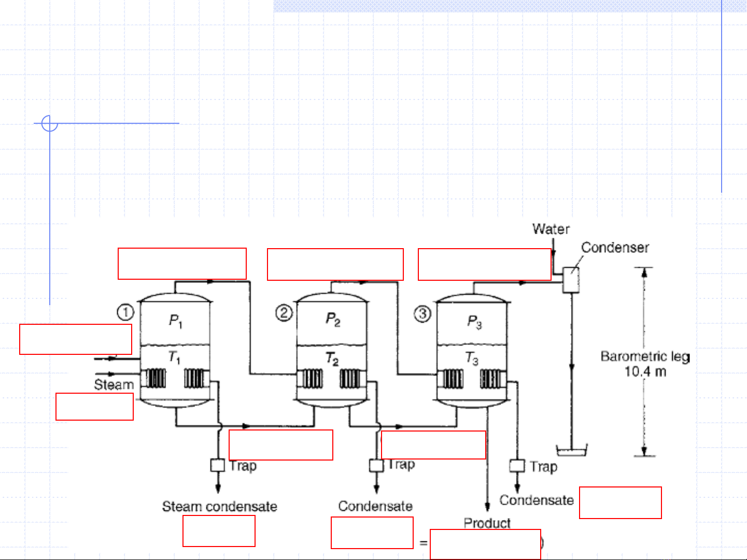Select the "10.4 m" height value
Image resolution: width=747 pixels, height=560 pixels.
(645, 371)
